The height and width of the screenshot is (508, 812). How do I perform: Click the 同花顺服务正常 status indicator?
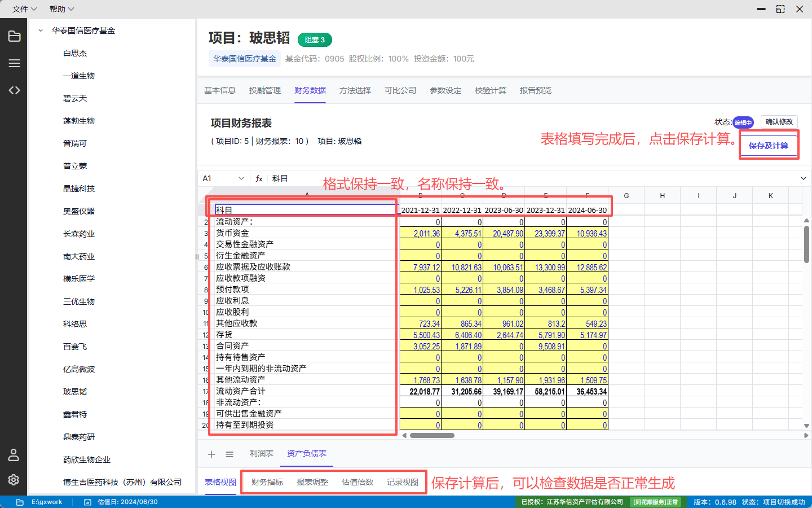coord(655,502)
